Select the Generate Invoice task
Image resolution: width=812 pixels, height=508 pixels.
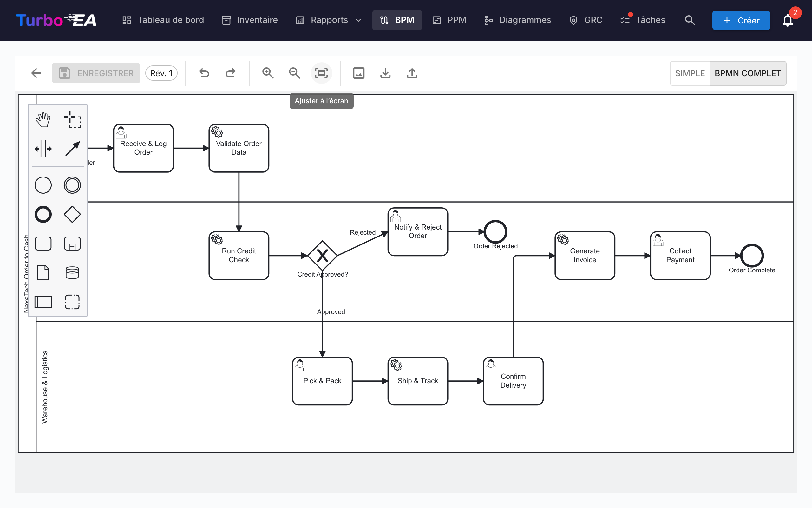point(585,255)
